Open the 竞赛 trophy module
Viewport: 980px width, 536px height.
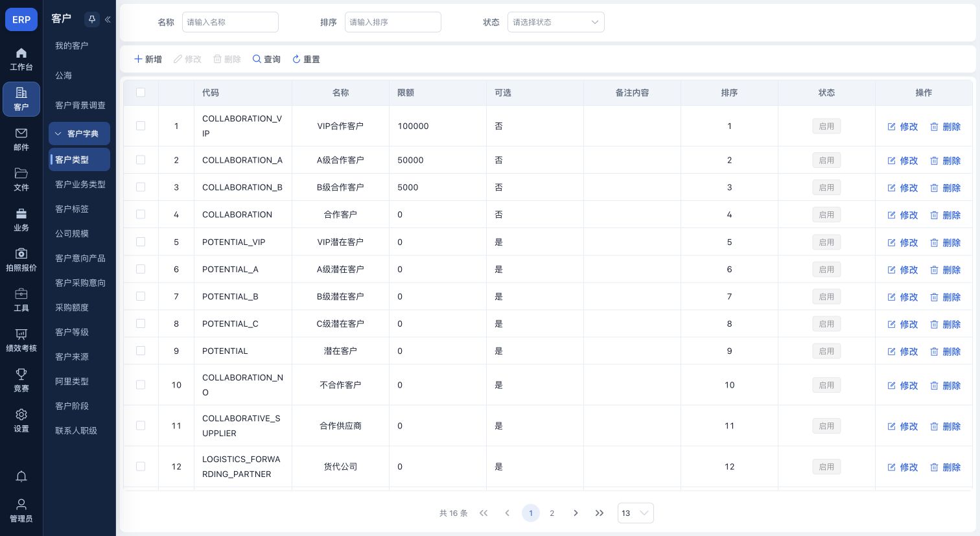[x=21, y=380]
